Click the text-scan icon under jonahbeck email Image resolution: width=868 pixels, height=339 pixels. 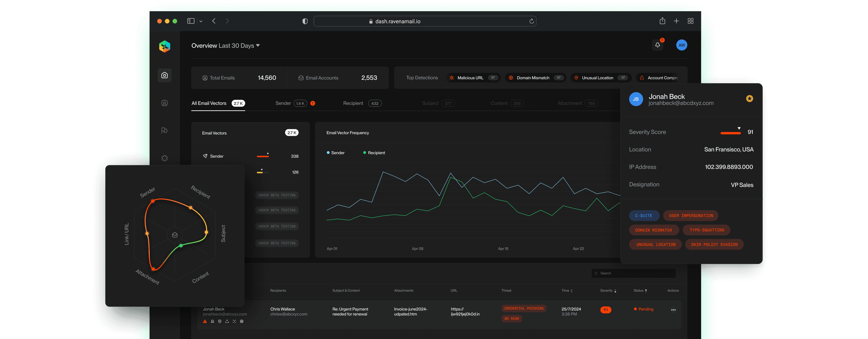(x=234, y=321)
